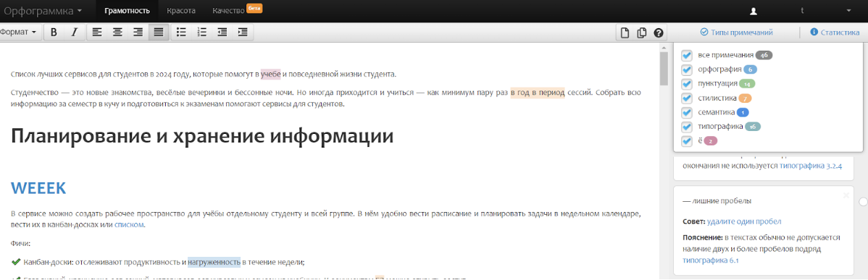This screenshot has height=280, width=868.
Task: Toggle the 'семантика' checkbox
Action: click(x=686, y=113)
